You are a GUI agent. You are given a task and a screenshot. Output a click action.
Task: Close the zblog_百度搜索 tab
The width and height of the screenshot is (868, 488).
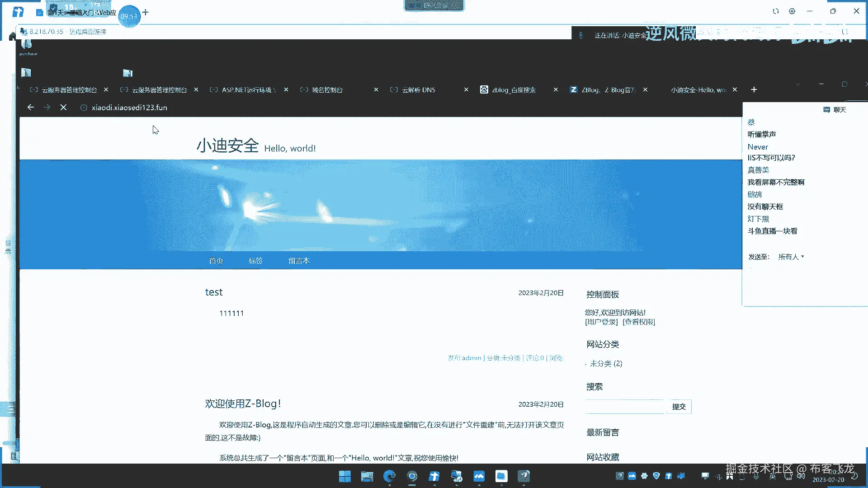pyautogui.click(x=556, y=90)
